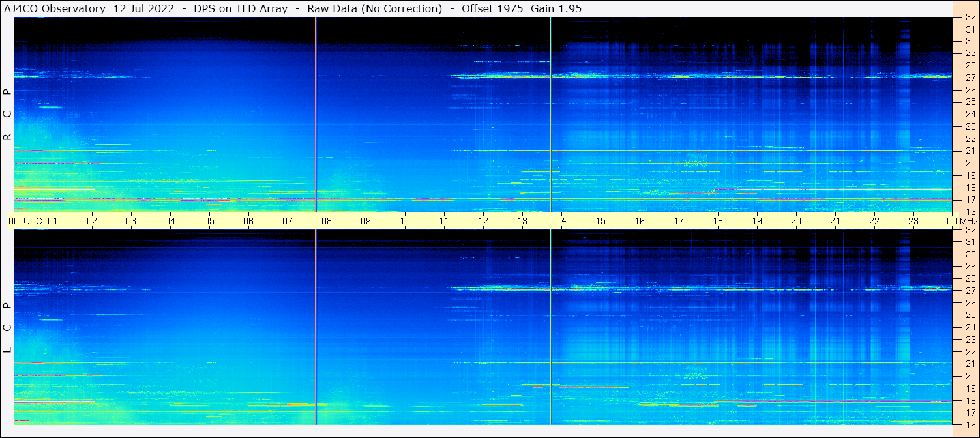Click the 26 MHz tick in the LCP panel
This screenshot has width=980, height=438.
pyautogui.click(x=970, y=302)
